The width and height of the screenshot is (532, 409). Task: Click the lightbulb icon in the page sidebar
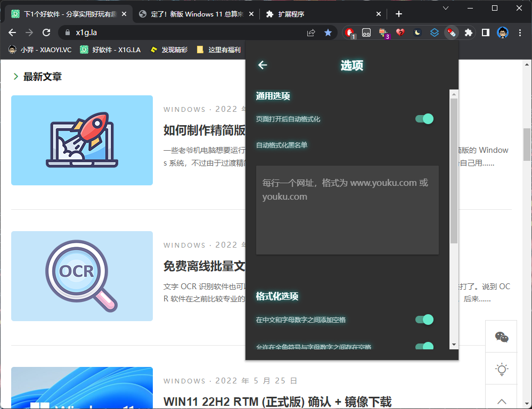coord(501,369)
